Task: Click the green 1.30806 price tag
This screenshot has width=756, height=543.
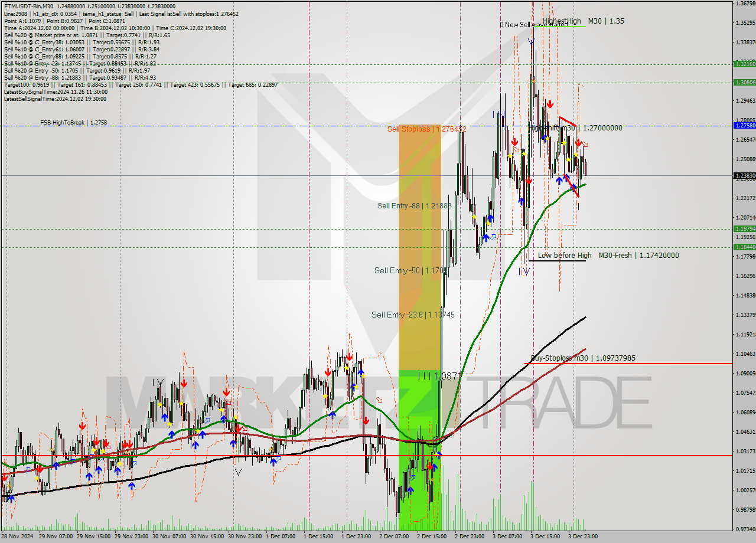Action: coord(744,82)
